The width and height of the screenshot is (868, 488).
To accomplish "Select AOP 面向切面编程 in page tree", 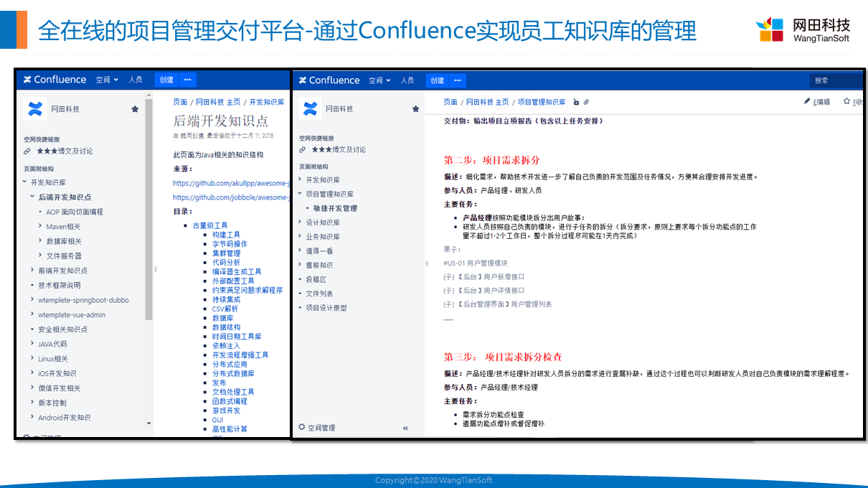I will [x=75, y=212].
